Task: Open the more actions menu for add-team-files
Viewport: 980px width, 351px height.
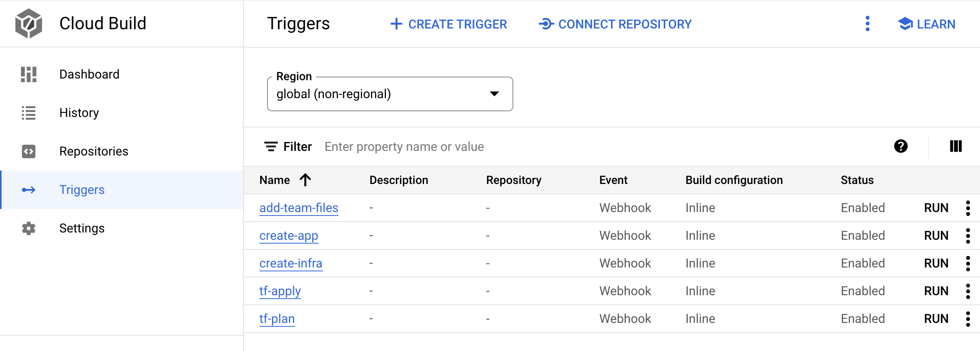Action: [x=968, y=208]
